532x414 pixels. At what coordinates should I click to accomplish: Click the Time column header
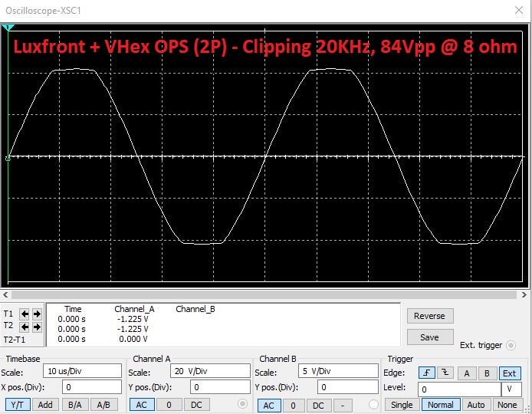[73, 309]
